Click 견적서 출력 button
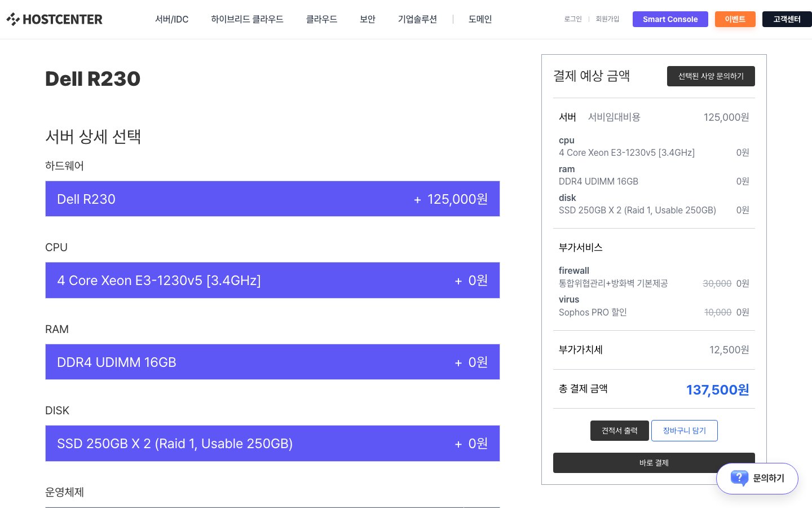 620,431
